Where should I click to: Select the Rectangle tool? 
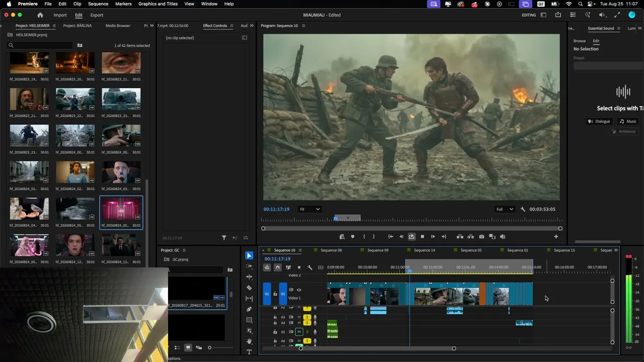[249, 320]
